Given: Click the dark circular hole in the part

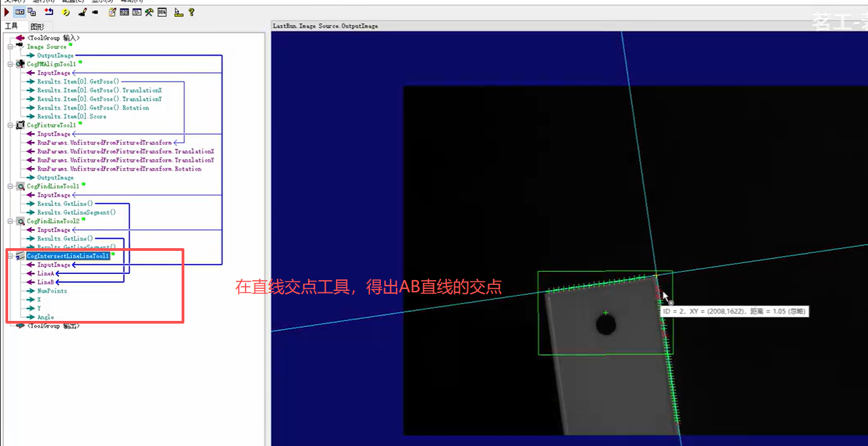Looking at the screenshot, I should click(x=606, y=326).
